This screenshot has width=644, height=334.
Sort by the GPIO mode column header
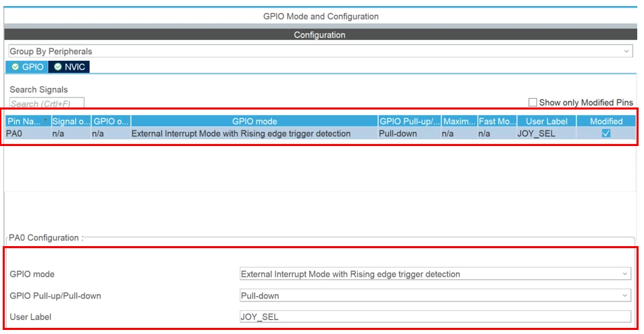[x=254, y=121]
